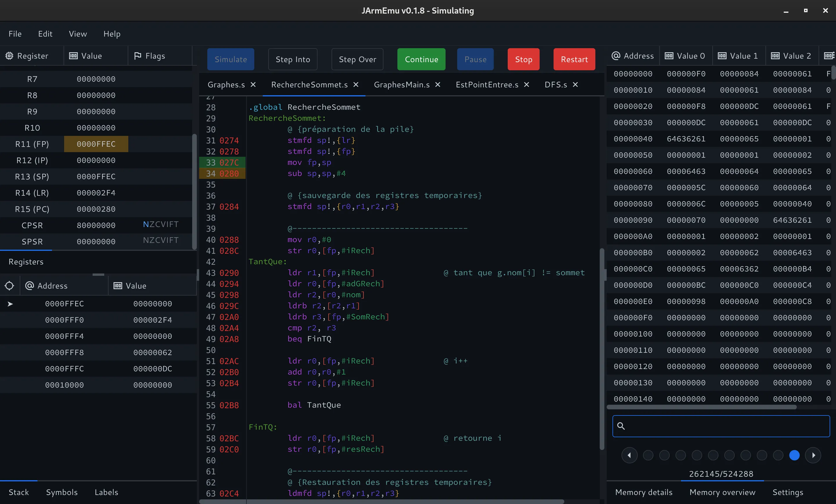Click the stack Address column @ icon
This screenshot has height=504, width=836.
(x=30, y=286)
